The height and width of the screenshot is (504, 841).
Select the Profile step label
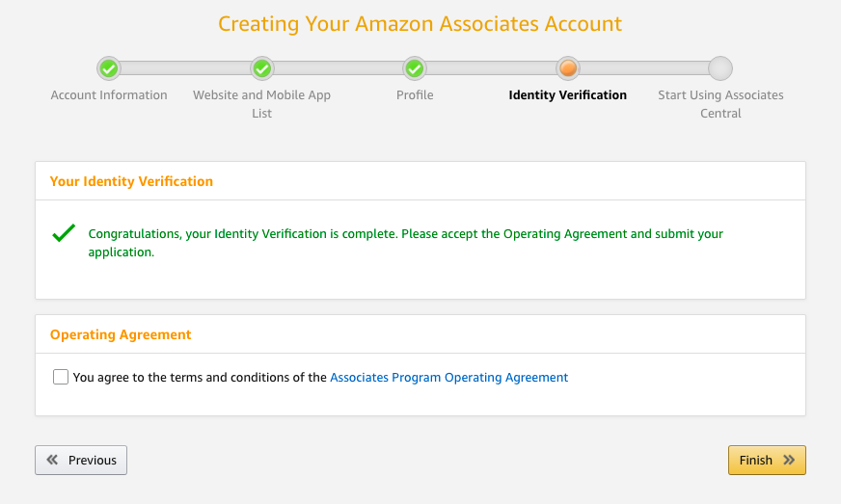coord(415,95)
